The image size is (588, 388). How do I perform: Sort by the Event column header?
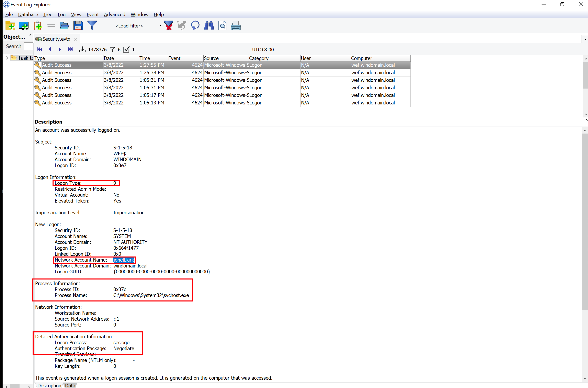point(186,58)
